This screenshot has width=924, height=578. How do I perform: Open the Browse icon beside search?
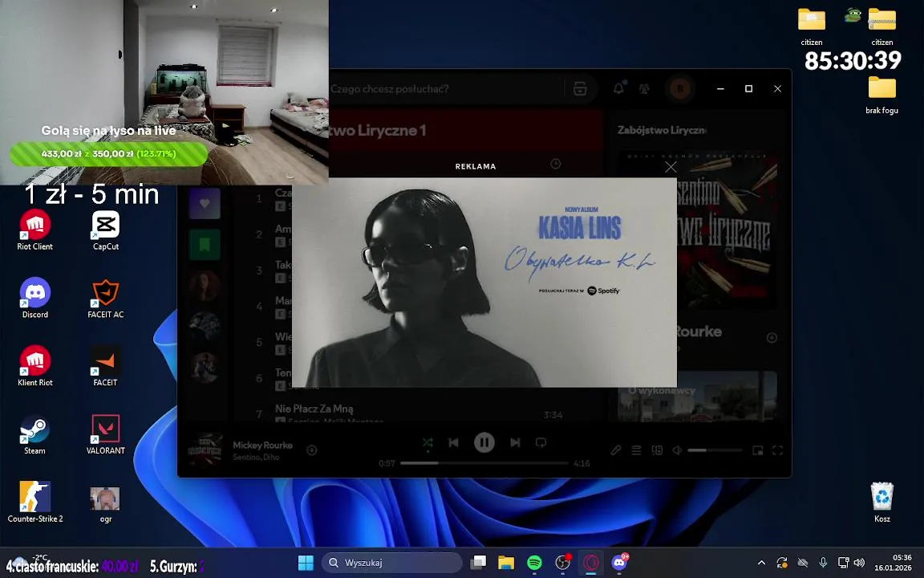point(580,89)
